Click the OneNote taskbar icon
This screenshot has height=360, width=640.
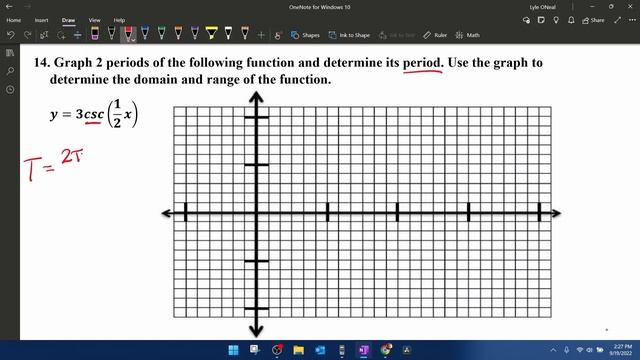point(363,350)
